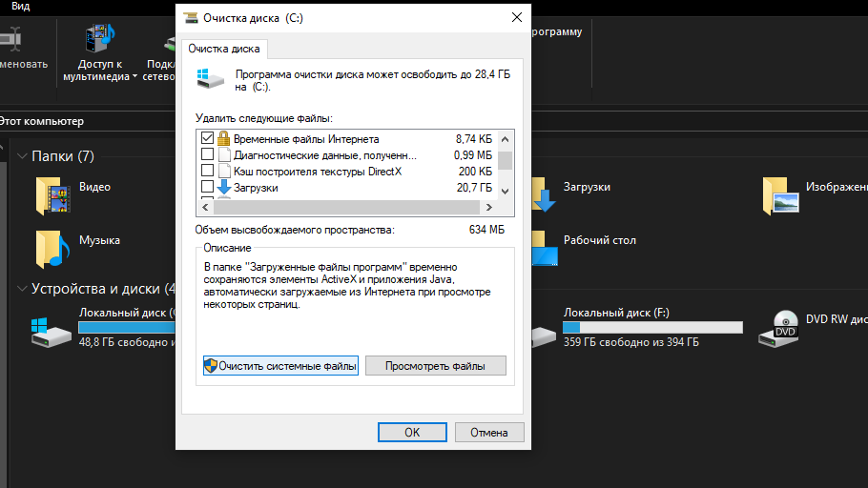Select the 200 КБ size value
The image size is (868, 488).
click(475, 172)
